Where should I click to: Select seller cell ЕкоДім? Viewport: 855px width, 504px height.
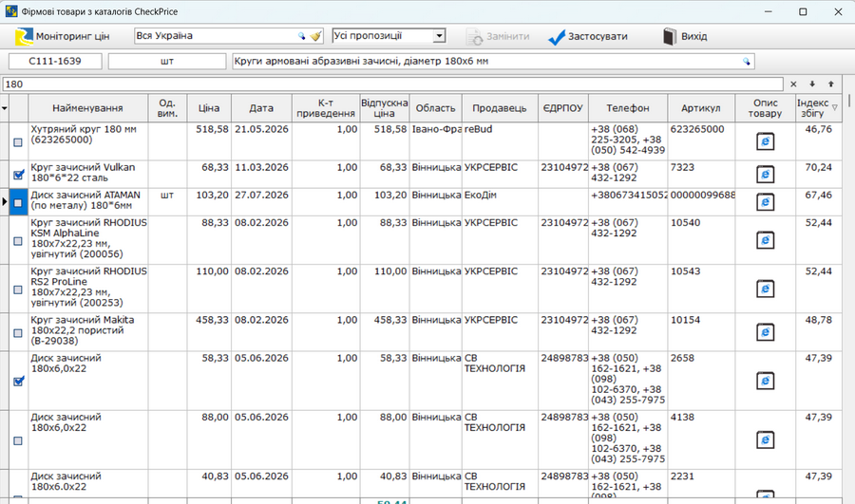[x=500, y=201]
